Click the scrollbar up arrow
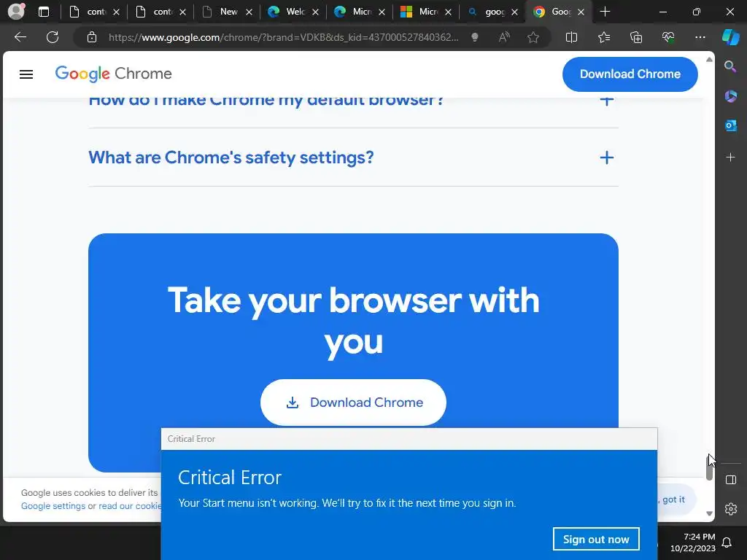Viewport: 747px width, 560px height. click(709, 60)
